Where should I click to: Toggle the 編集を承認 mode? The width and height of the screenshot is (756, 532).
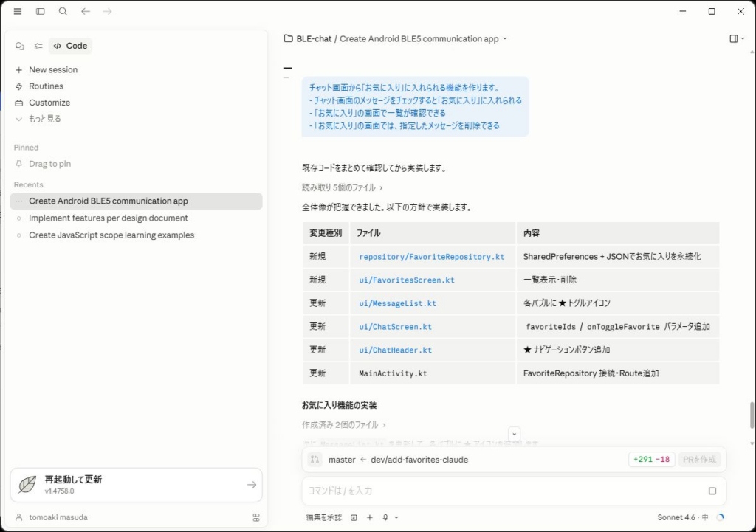coord(323,517)
